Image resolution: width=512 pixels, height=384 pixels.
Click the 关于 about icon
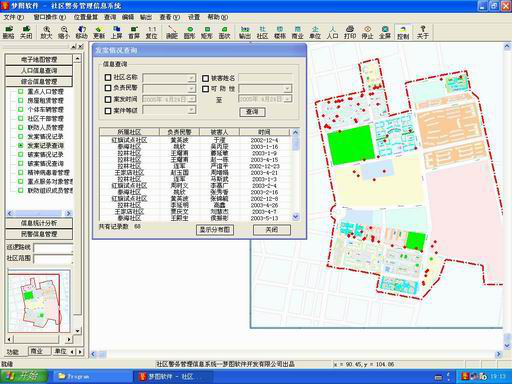pyautogui.click(x=422, y=32)
